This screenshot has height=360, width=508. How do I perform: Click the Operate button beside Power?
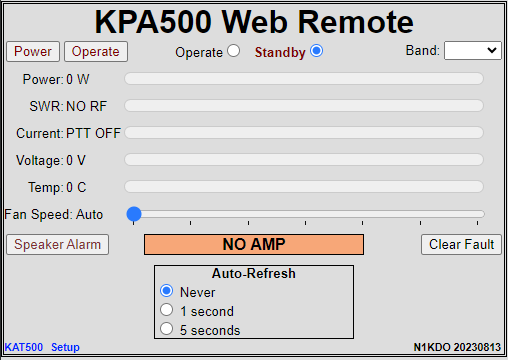tap(96, 51)
